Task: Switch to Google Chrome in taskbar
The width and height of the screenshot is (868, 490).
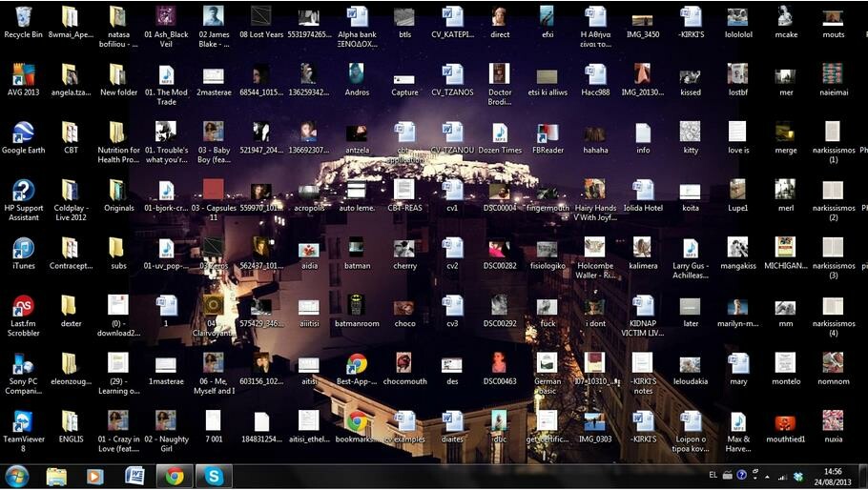Action: 175,476
